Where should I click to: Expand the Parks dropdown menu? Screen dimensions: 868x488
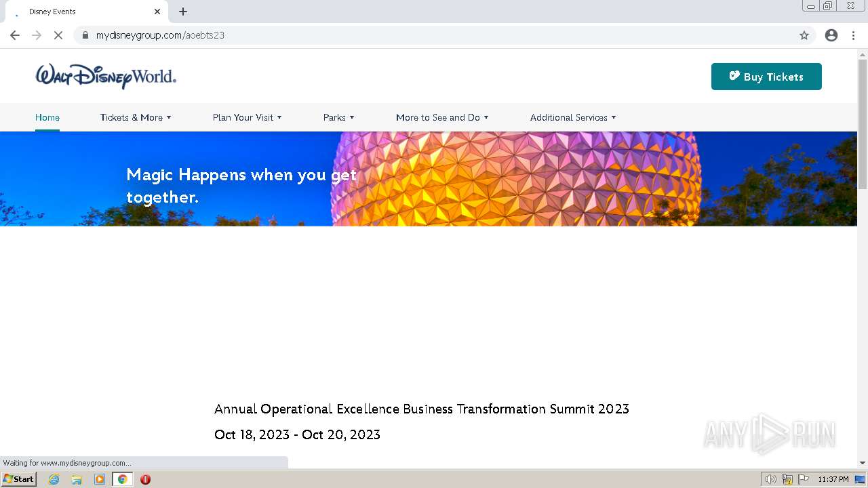[x=338, y=117]
